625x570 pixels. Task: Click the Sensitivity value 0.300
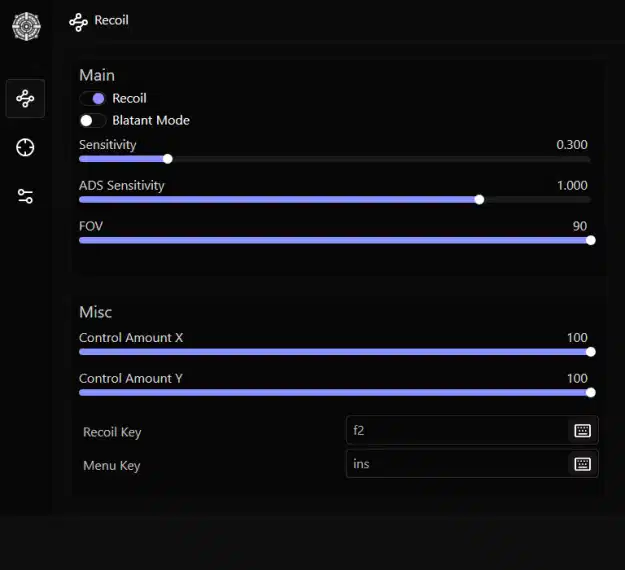click(572, 145)
